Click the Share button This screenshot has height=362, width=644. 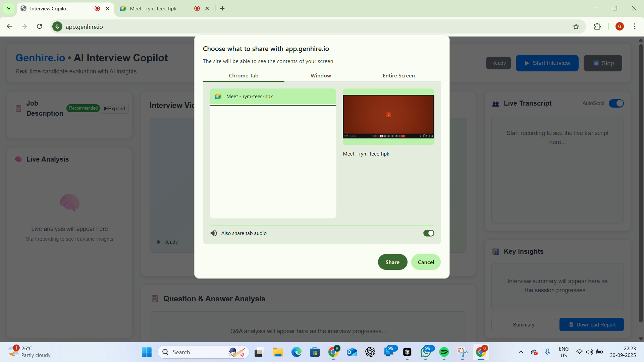click(x=392, y=262)
